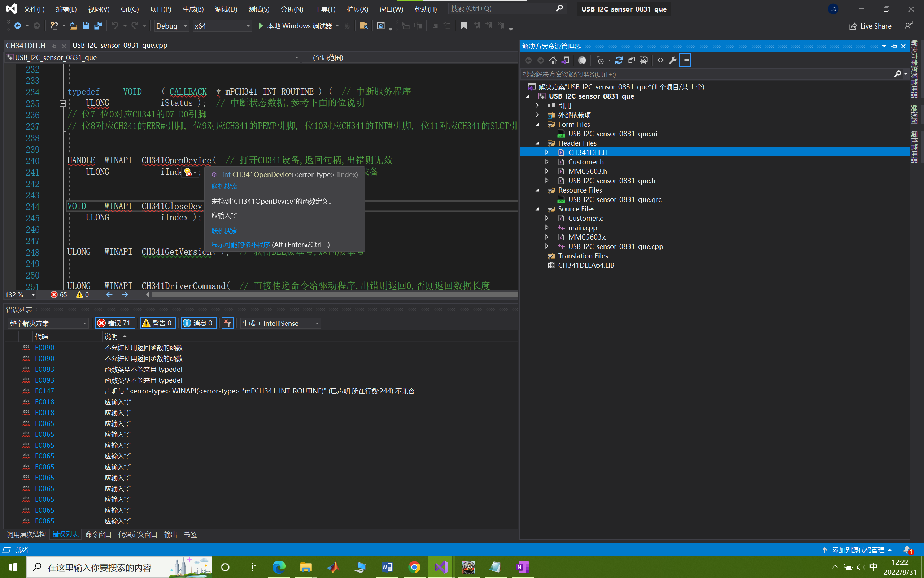The image size is (924, 578).
Task: Open Chrome from the Windows taskbar
Action: 414,567
